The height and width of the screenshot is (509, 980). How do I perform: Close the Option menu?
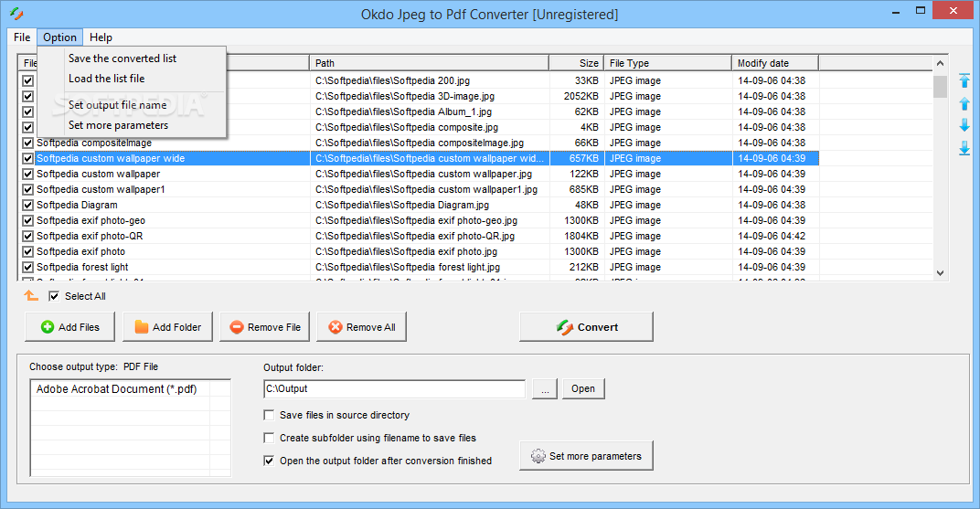tap(60, 37)
